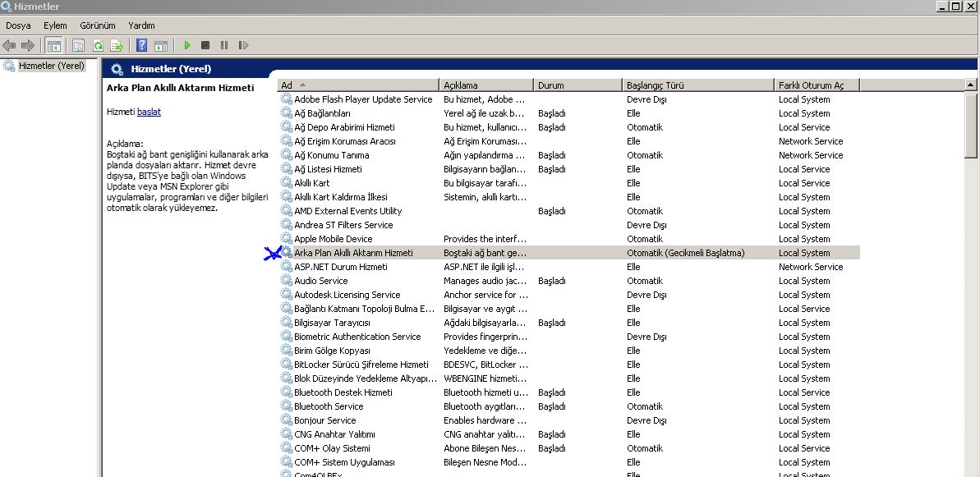Select the Bluetooth Service row
The height and width of the screenshot is (477, 980).
(329, 406)
